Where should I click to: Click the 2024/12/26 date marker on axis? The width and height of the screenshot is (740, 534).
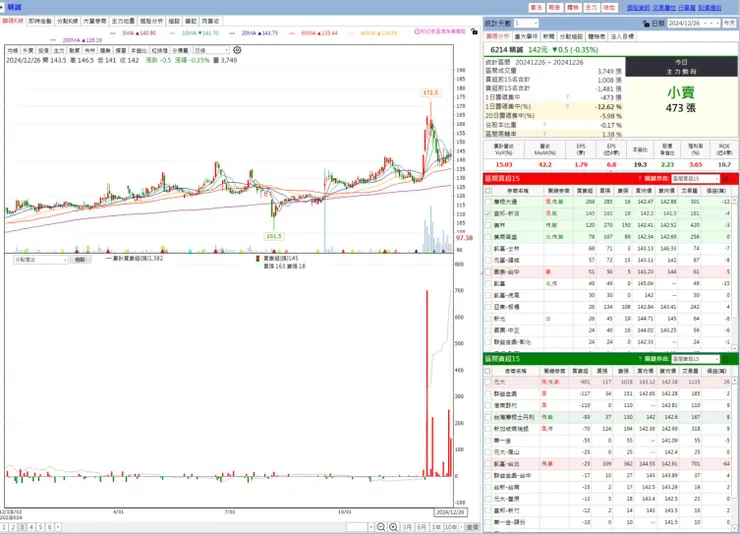click(x=450, y=512)
